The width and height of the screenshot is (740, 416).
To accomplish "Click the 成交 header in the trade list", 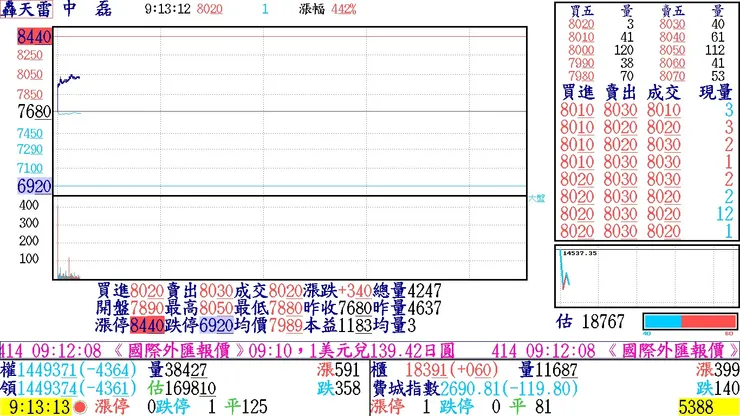I will [x=664, y=93].
